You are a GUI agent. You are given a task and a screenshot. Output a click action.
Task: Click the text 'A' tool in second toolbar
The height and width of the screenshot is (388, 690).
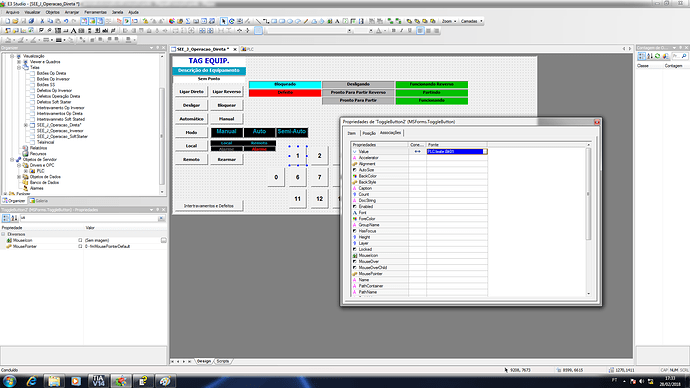(73, 31)
